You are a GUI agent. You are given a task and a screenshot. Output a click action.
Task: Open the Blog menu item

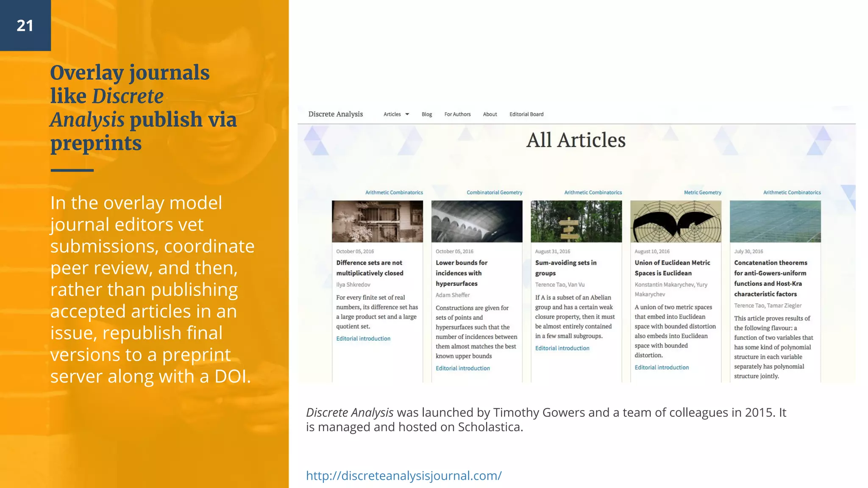[x=427, y=114]
